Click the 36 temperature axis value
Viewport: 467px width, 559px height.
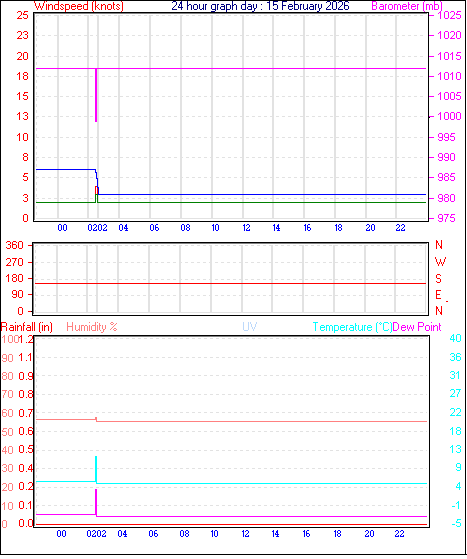coord(456,357)
